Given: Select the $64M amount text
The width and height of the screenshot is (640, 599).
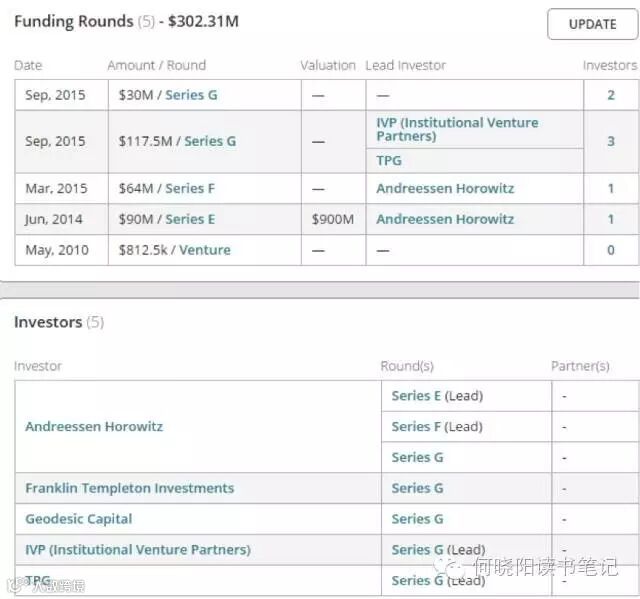Looking at the screenshot, I should (136, 189).
